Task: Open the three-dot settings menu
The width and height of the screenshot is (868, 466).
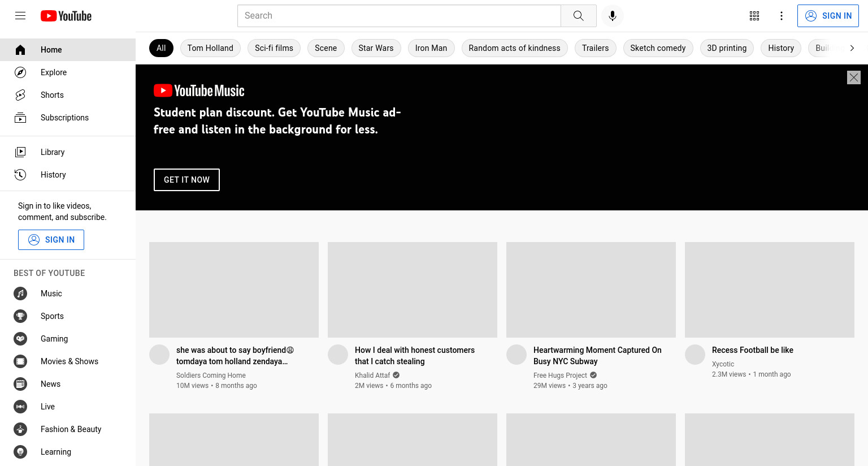Action: (x=782, y=16)
